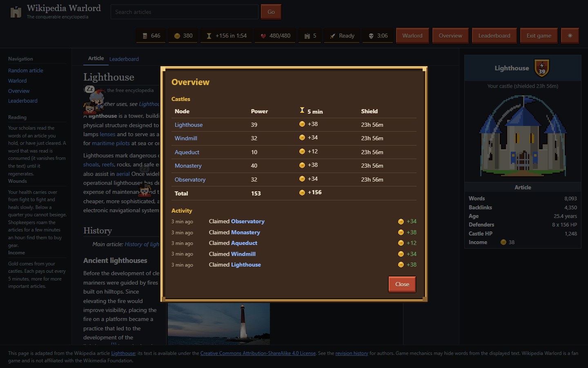The height and width of the screenshot is (368, 588).
Task: Open Overview link in the Navigation sidebar
Action: [19, 91]
